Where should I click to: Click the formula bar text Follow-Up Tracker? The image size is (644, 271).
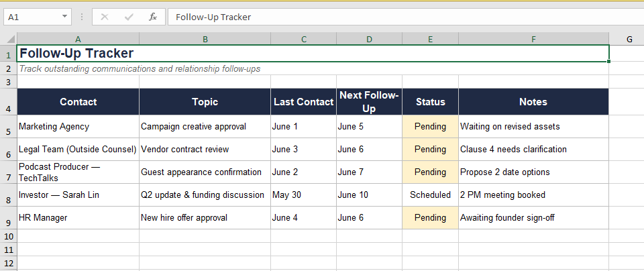coord(213,17)
